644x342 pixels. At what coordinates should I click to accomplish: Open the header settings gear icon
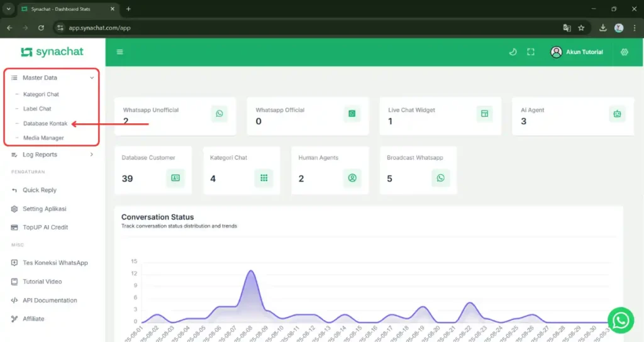point(625,52)
